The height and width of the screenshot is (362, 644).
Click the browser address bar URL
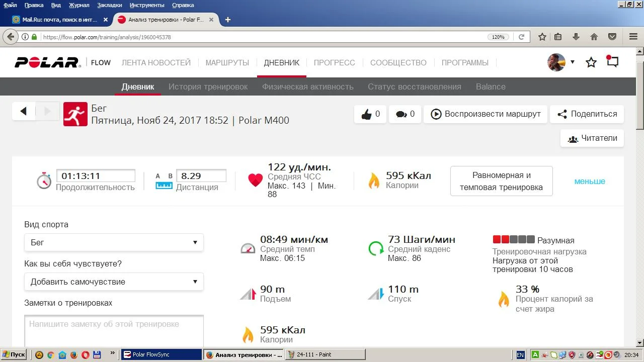tap(107, 37)
